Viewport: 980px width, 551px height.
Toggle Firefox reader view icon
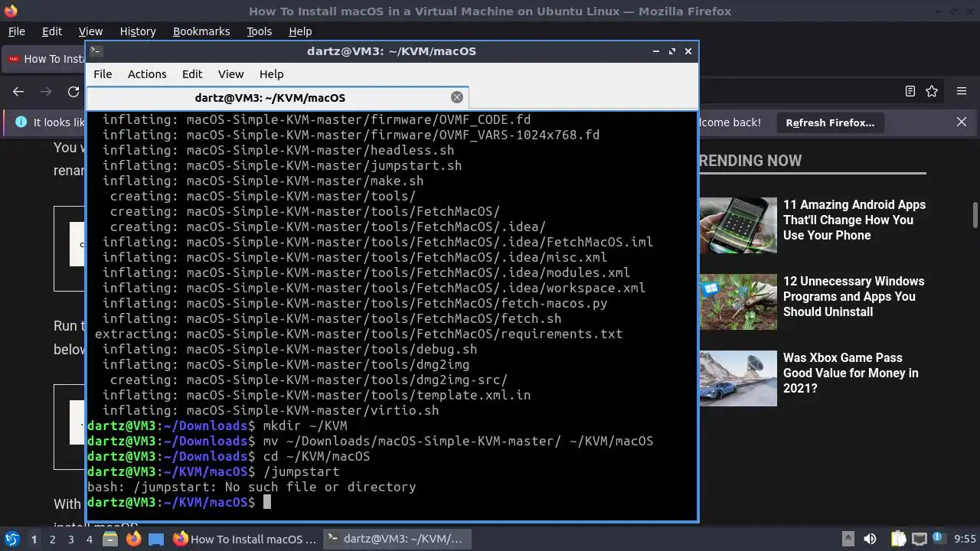click(x=910, y=91)
